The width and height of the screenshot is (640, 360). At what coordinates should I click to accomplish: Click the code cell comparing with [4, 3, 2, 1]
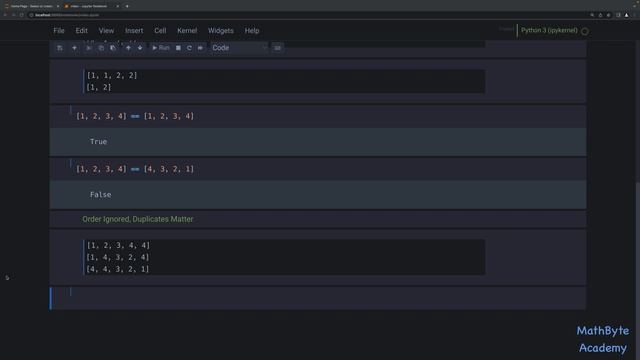click(318, 169)
